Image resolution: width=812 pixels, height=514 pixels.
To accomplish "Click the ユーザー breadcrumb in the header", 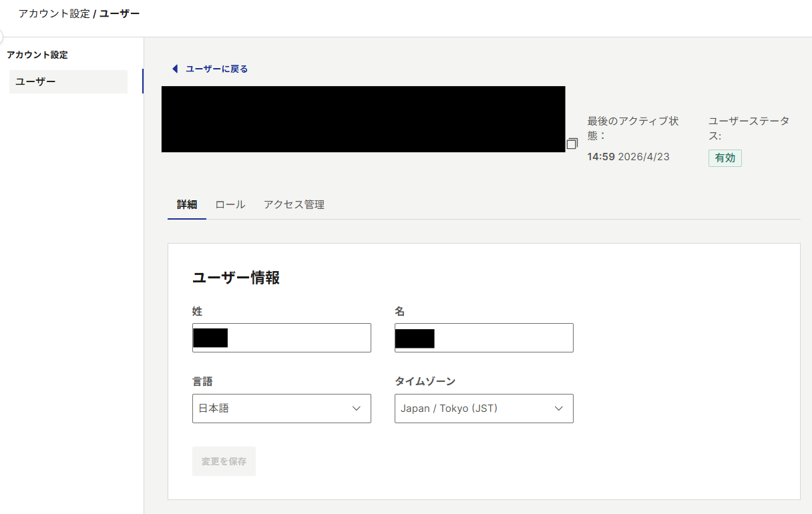I will [120, 13].
